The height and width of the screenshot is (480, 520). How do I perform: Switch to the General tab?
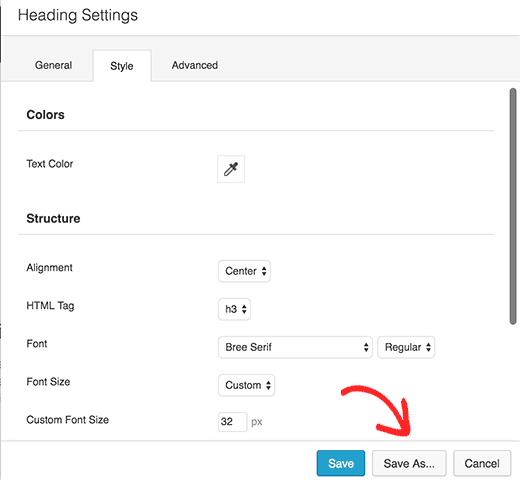click(53, 65)
